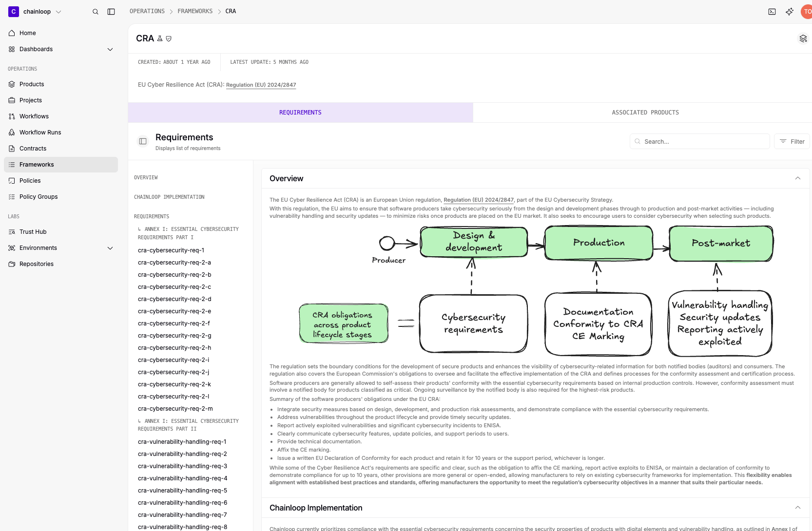812x531 pixels.
Task: Navigate to Frameworks breadcrumb
Action: coord(195,11)
